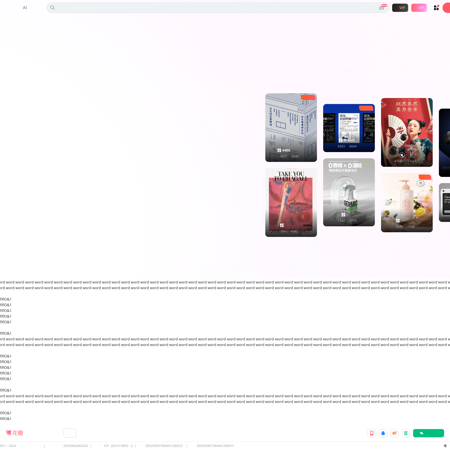Click the blue circular icon in bottom bar
This screenshot has height=450, width=450.
tap(383, 433)
